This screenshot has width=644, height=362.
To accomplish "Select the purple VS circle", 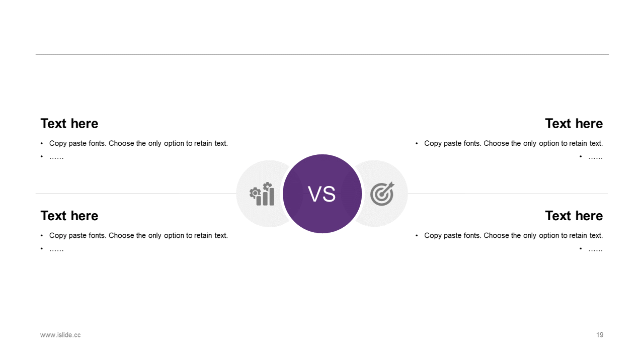I will tap(322, 194).
